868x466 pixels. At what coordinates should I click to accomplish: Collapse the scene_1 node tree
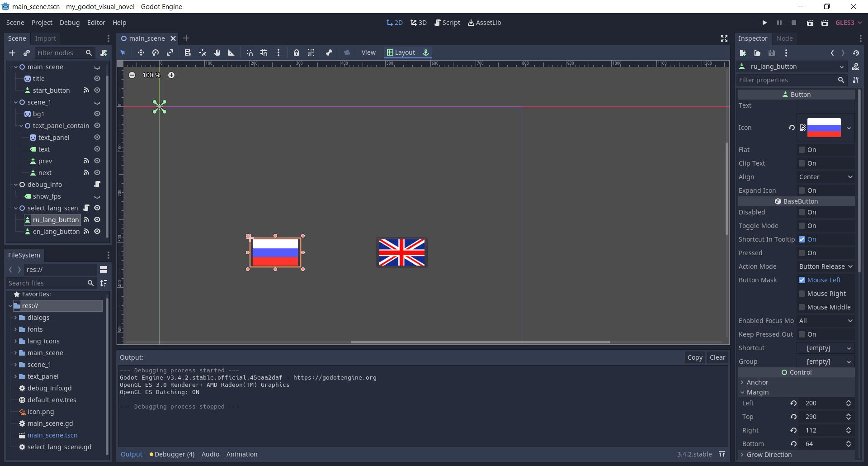(16, 102)
